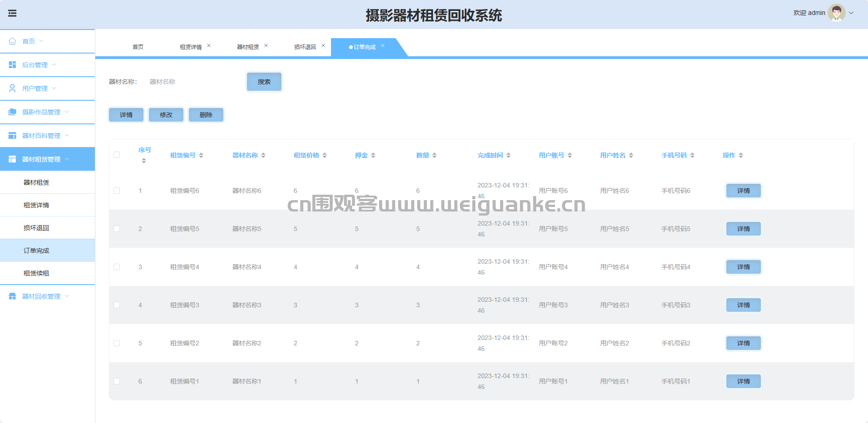
Task: Click the 用户管理 person icon
Action: [x=12, y=89]
